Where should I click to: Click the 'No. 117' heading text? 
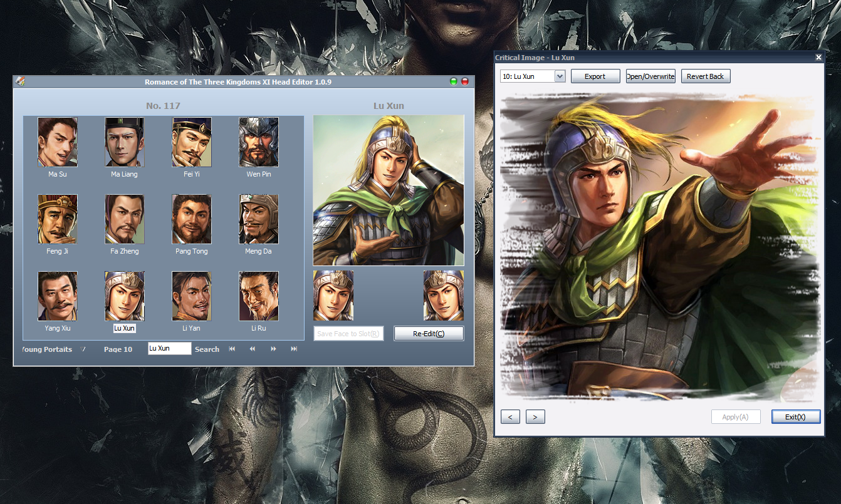(x=163, y=106)
